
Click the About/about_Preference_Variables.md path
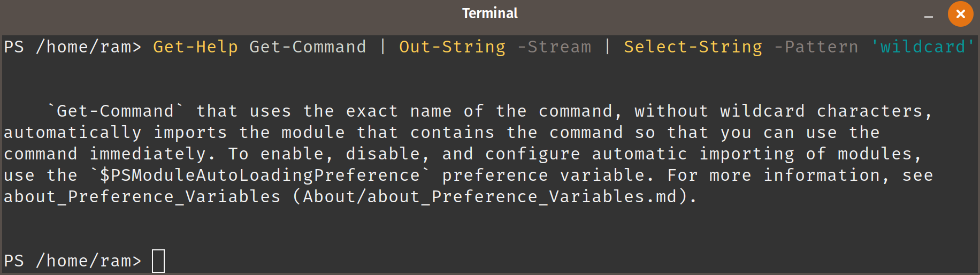coord(489,197)
